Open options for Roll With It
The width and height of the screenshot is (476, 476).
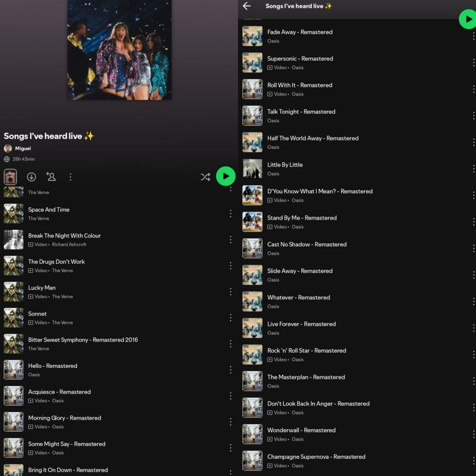pyautogui.click(x=474, y=89)
